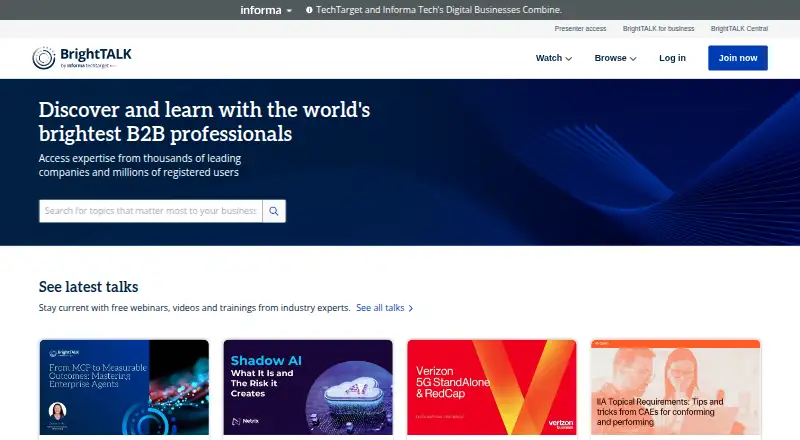Click the BrightTALK logo
This screenshot has width=800, height=440.
click(82, 58)
